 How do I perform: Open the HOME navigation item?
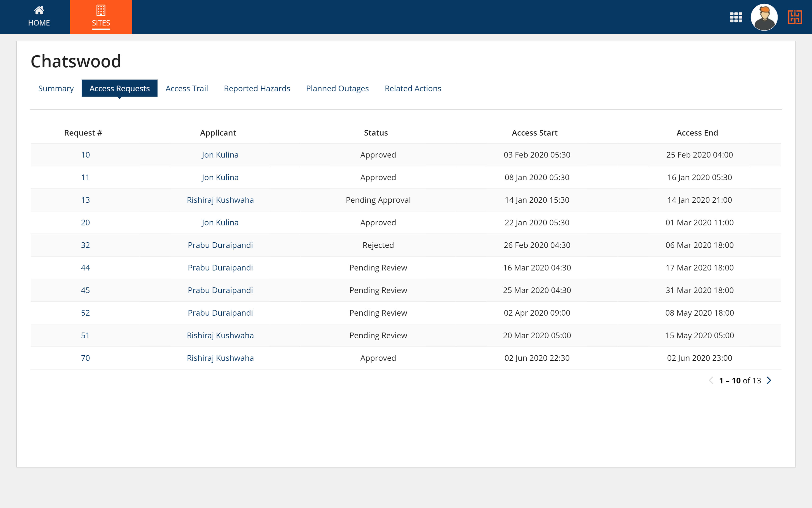click(x=39, y=17)
